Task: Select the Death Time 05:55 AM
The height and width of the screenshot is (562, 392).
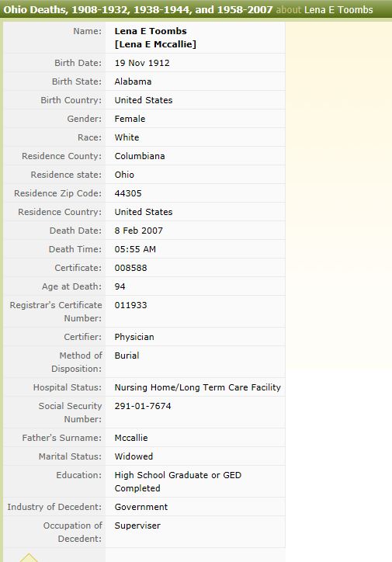Action: (135, 249)
